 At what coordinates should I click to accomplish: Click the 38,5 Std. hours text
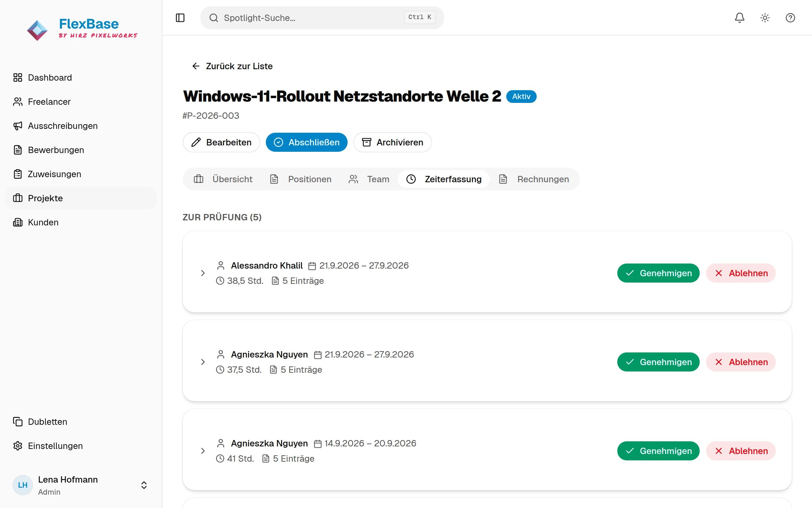click(x=245, y=281)
